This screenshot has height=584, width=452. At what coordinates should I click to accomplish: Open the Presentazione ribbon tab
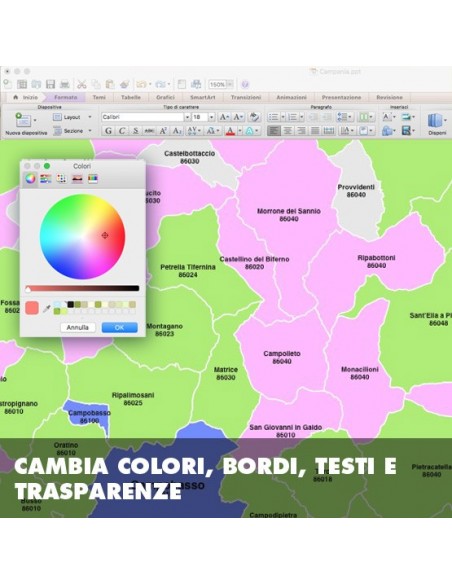[x=341, y=97]
